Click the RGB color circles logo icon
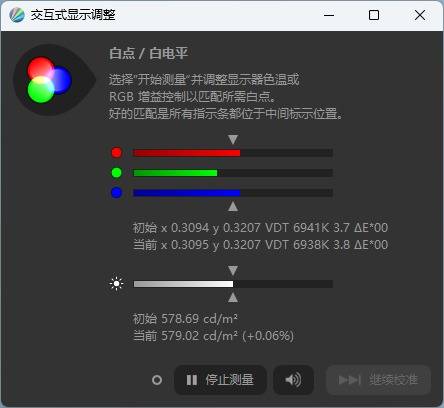Image resolution: width=444 pixels, height=408 pixels. (54, 80)
